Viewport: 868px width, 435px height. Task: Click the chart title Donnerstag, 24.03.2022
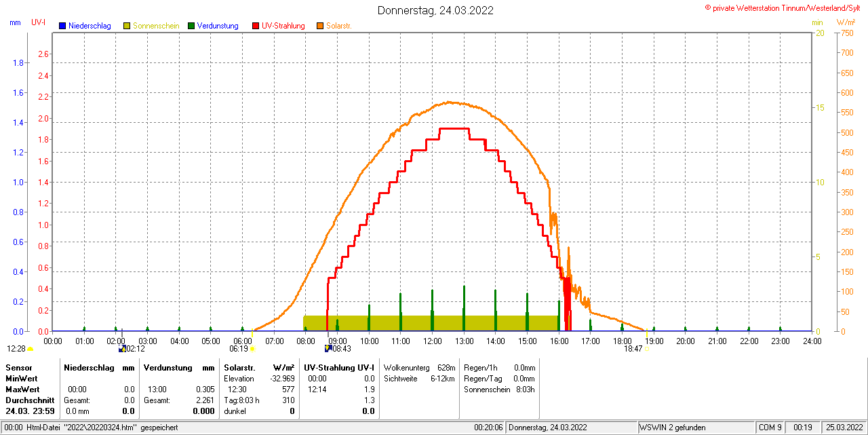[436, 10]
